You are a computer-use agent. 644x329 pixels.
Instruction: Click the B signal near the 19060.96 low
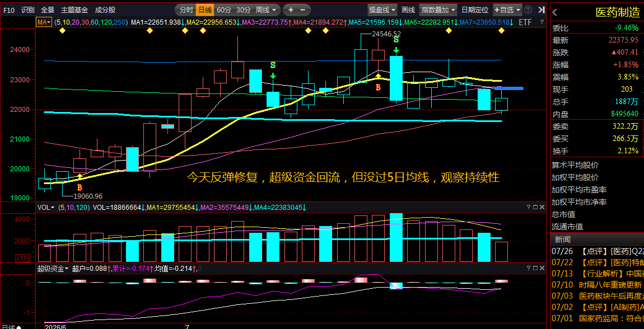click(80, 187)
